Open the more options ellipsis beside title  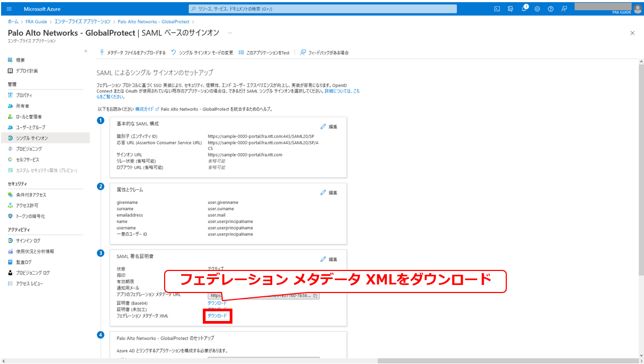coord(230,33)
